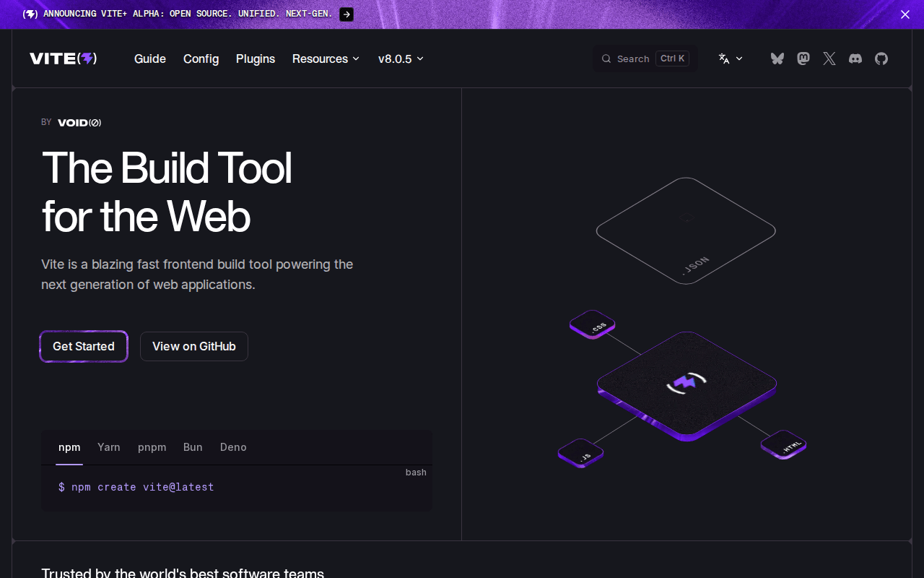This screenshot has height=578, width=924.
Task: Open the Bluesky social link icon
Action: (x=777, y=59)
